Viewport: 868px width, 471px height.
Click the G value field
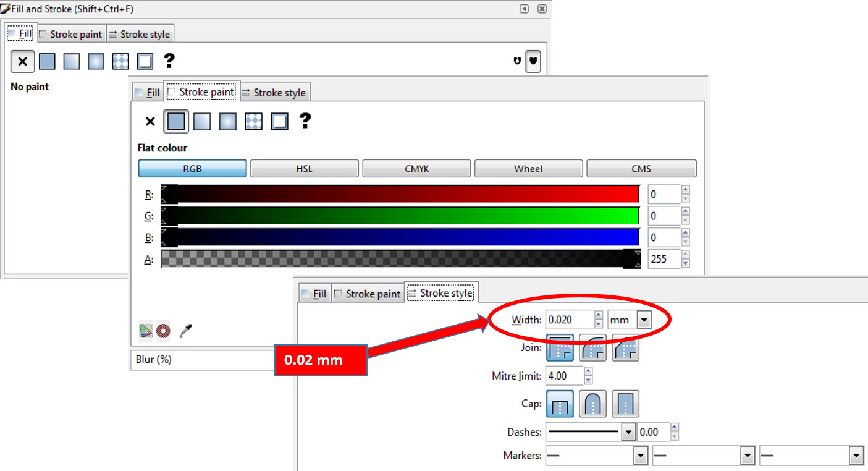[x=664, y=216]
